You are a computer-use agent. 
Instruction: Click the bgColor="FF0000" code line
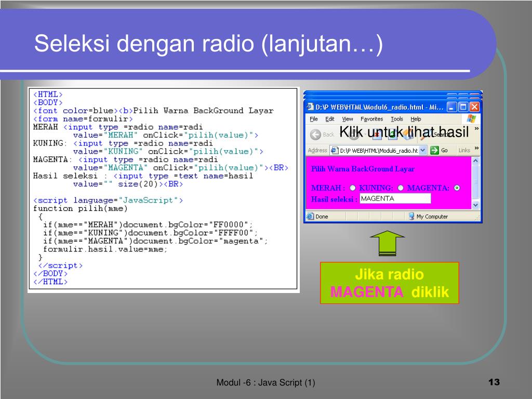[148, 224]
